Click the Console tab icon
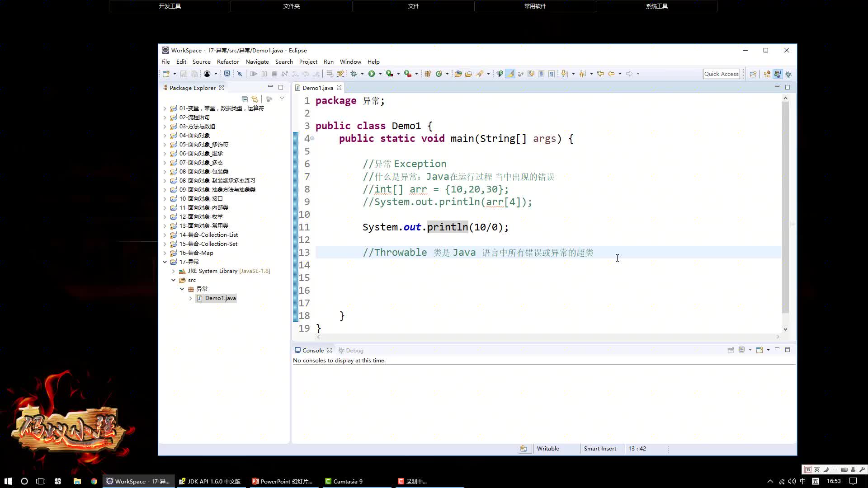Screen dimensions: 868x488 tap(297, 350)
